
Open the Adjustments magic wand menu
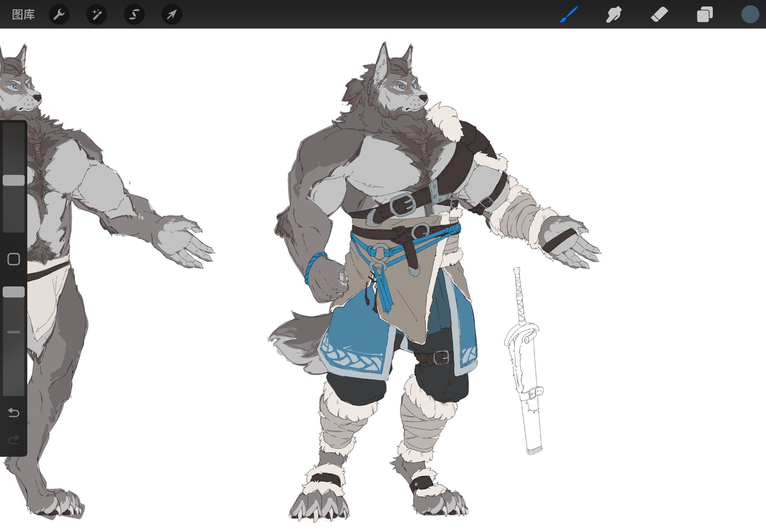coord(96,15)
